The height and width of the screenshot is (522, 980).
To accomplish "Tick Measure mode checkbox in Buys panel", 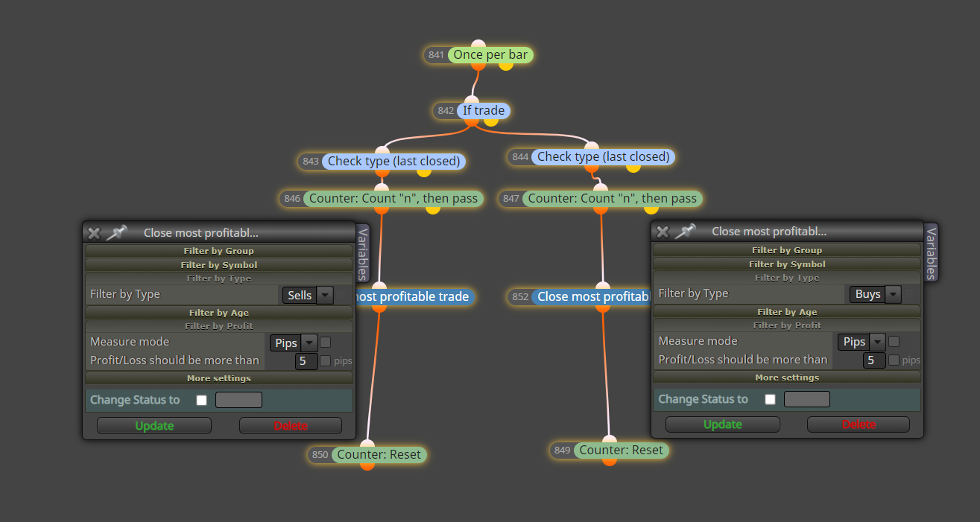I will point(894,342).
